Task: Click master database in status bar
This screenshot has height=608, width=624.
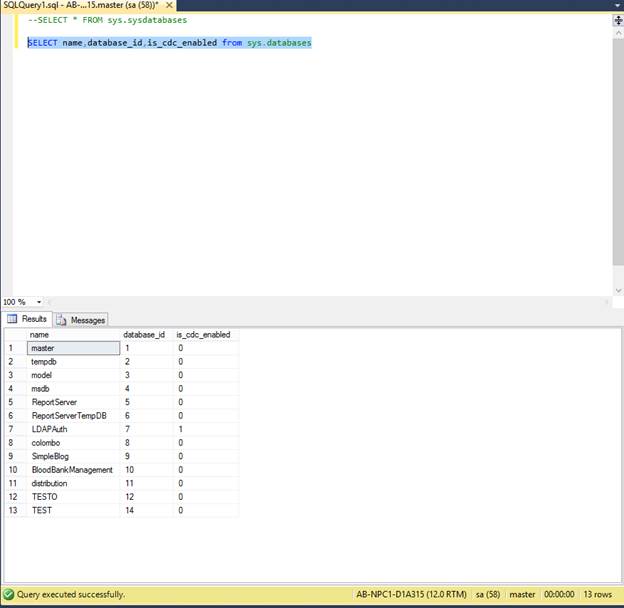Action: (522, 594)
